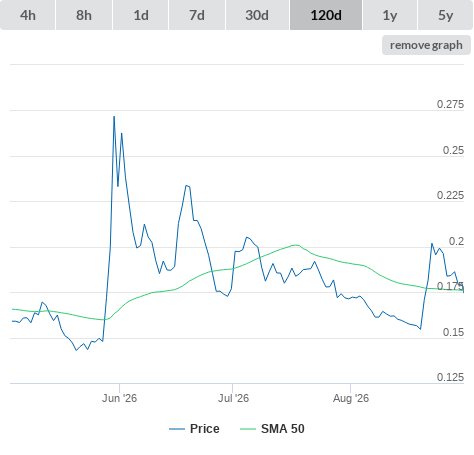474x455 pixels.
Task: Click the Jul '26 axis label
Action: click(233, 398)
